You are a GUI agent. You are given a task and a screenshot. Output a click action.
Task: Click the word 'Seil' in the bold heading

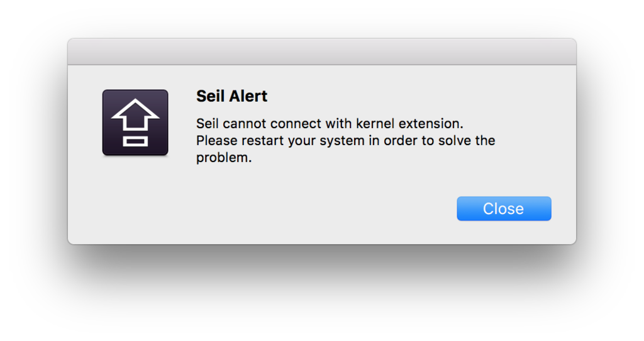coord(211,96)
